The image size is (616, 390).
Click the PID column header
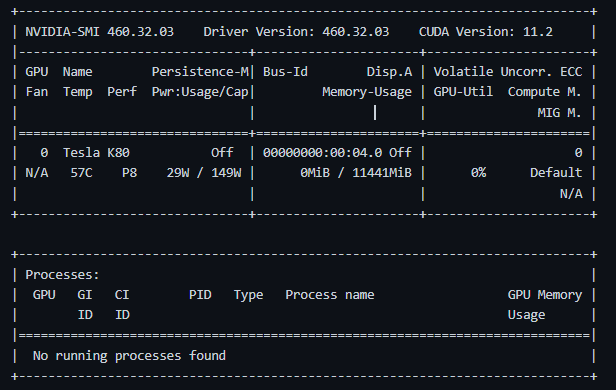(x=200, y=295)
